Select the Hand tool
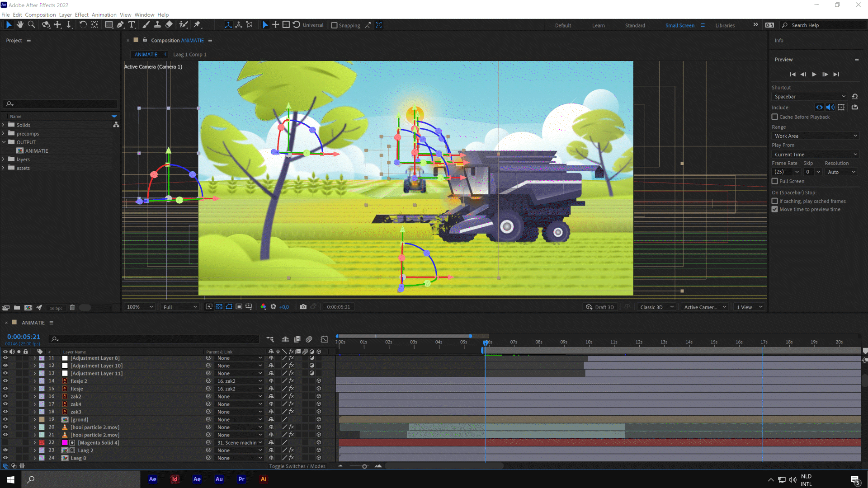Image resolution: width=868 pixels, height=488 pixels. click(20, 25)
